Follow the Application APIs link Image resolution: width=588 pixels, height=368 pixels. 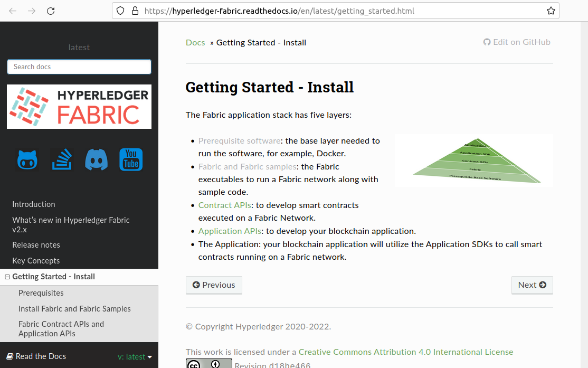[x=230, y=231]
